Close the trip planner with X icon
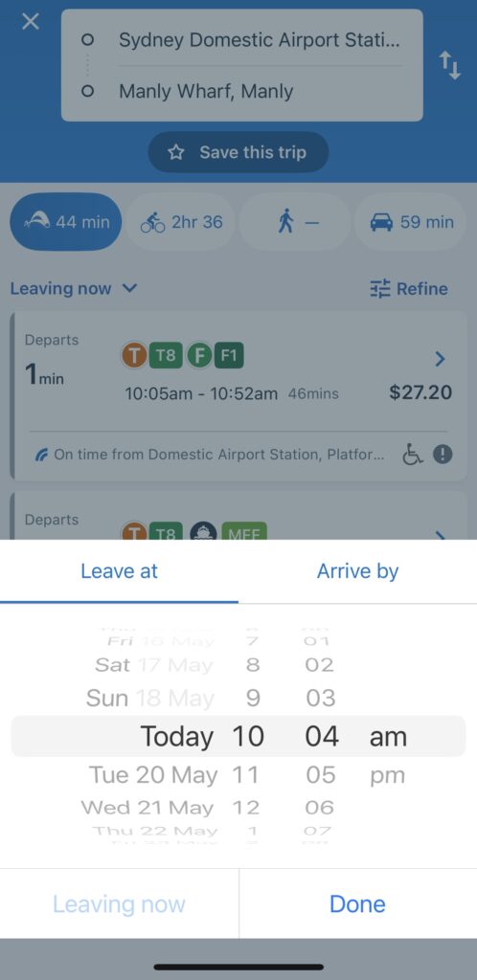This screenshot has height=980, width=477. [x=30, y=23]
